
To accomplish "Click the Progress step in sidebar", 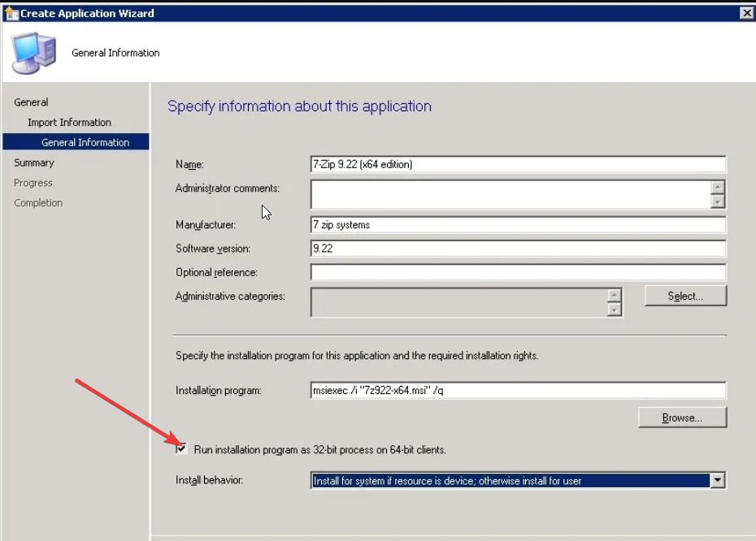I will [33, 183].
